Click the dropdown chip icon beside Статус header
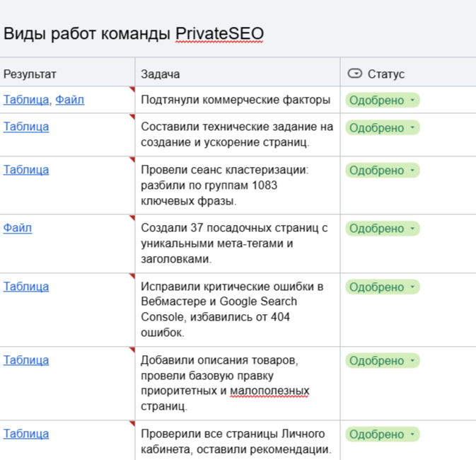This screenshot has height=460, width=476. tap(355, 73)
